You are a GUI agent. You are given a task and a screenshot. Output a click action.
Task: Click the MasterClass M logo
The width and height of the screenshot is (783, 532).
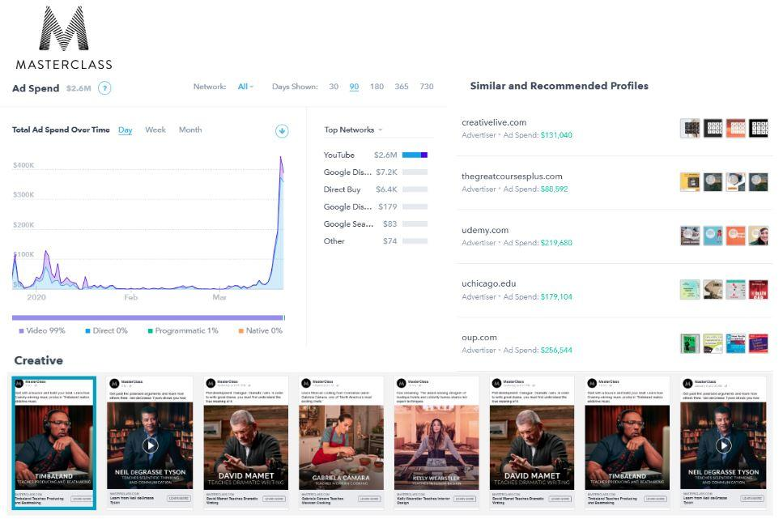click(64, 28)
